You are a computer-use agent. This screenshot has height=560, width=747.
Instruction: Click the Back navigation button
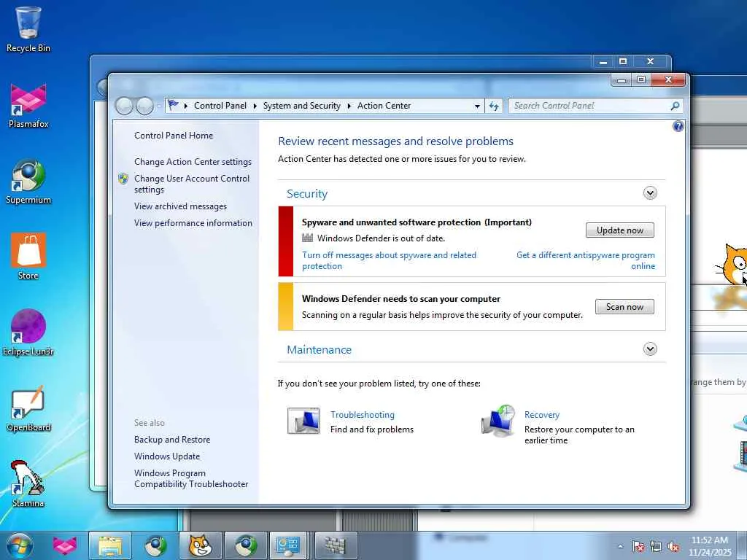124,106
